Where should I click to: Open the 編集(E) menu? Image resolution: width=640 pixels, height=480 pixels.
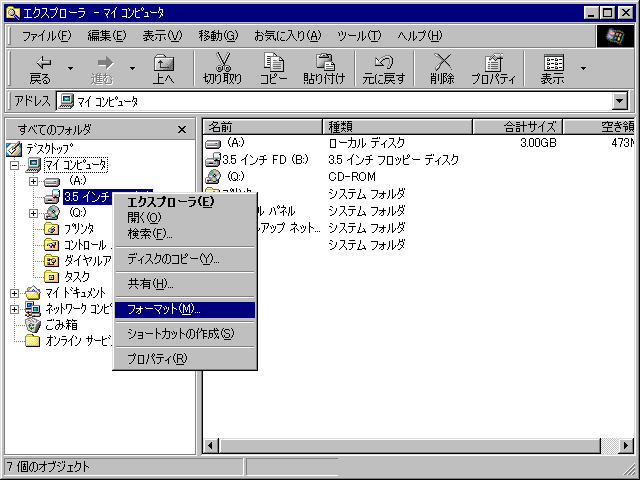pos(107,36)
